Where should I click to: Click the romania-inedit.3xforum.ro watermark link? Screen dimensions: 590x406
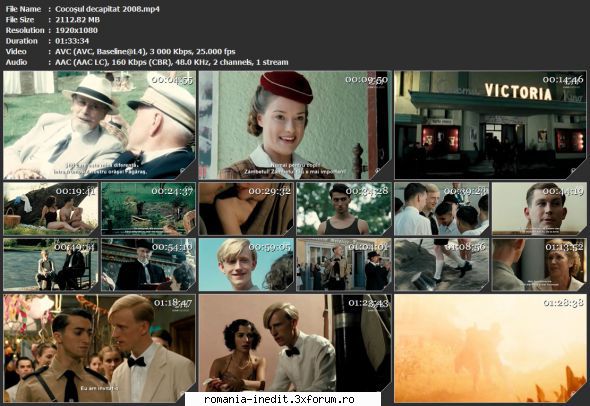point(279,399)
